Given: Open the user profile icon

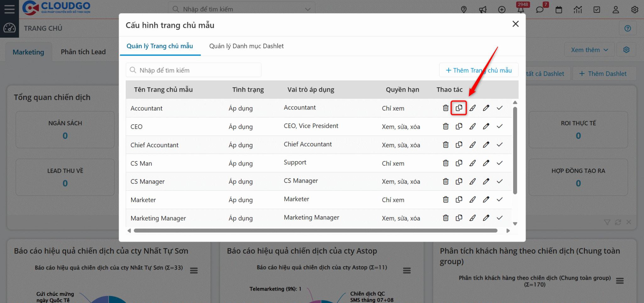Looking at the screenshot, I should [x=616, y=10].
